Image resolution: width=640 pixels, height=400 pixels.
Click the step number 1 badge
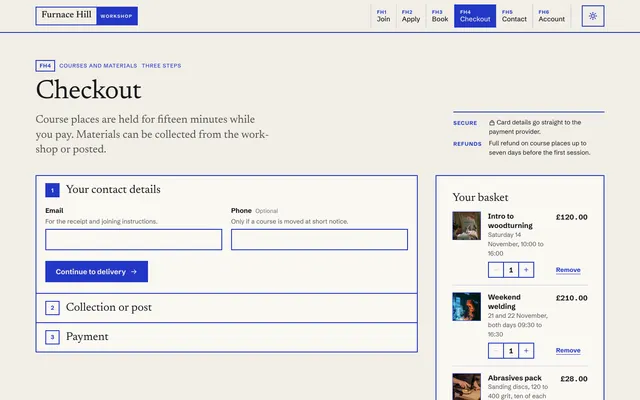click(52, 190)
